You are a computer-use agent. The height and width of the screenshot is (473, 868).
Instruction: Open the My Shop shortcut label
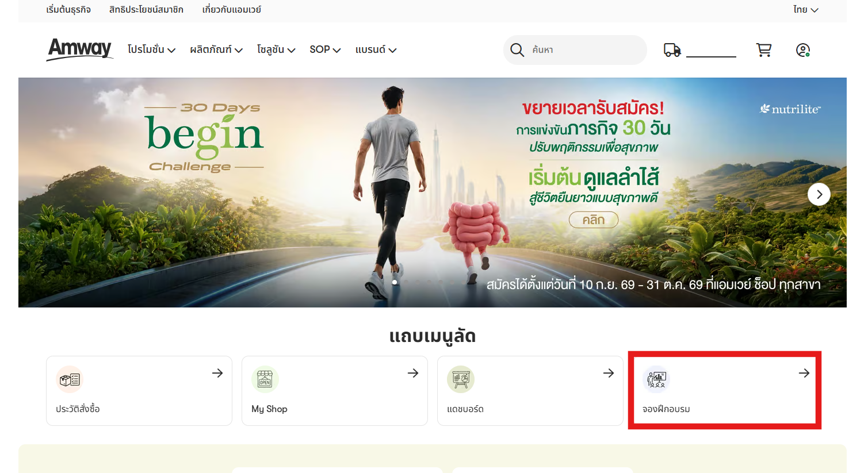[269, 409]
